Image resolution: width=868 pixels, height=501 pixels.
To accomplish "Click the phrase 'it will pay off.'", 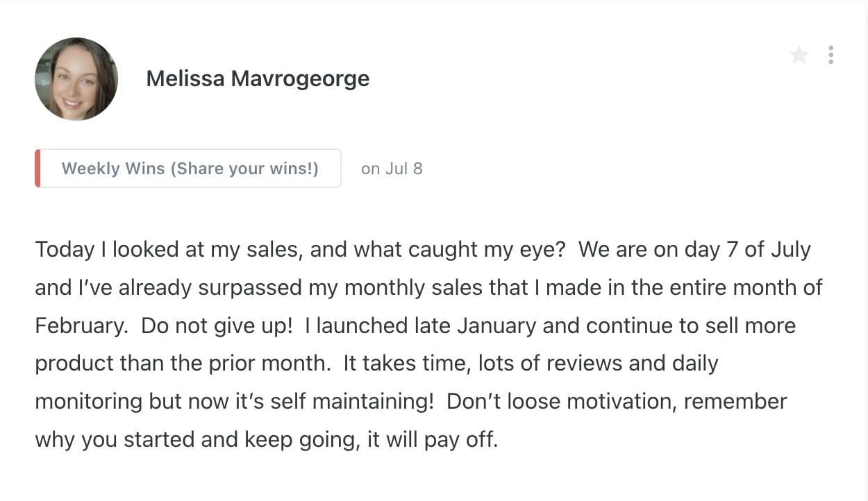I will coord(431,440).
